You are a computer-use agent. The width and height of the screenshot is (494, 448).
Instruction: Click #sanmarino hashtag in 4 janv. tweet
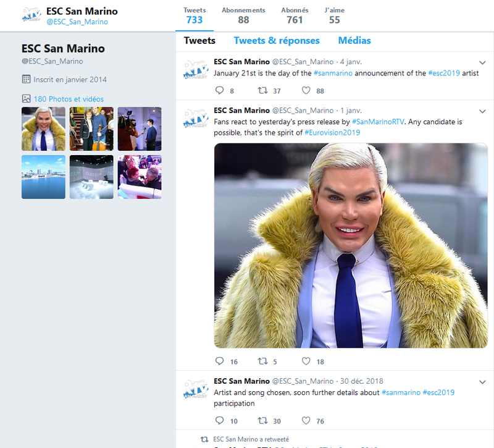(x=333, y=73)
